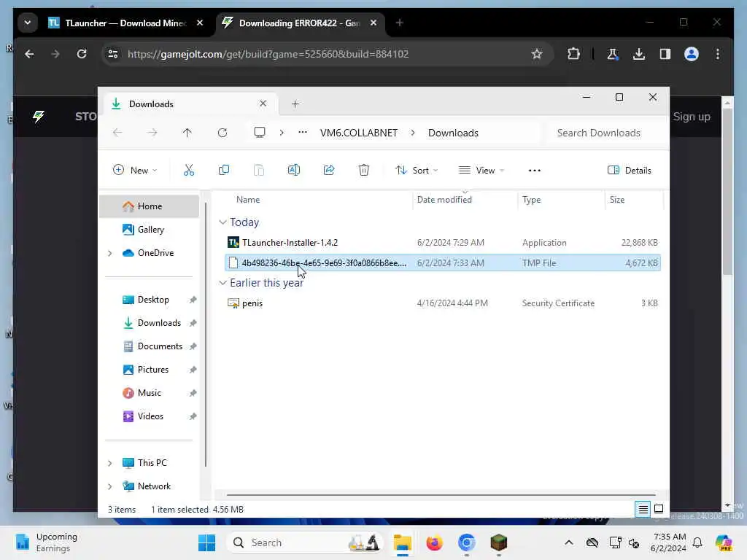Refresh the Downloads folder view
This screenshot has height=560, width=747.
pyautogui.click(x=222, y=133)
